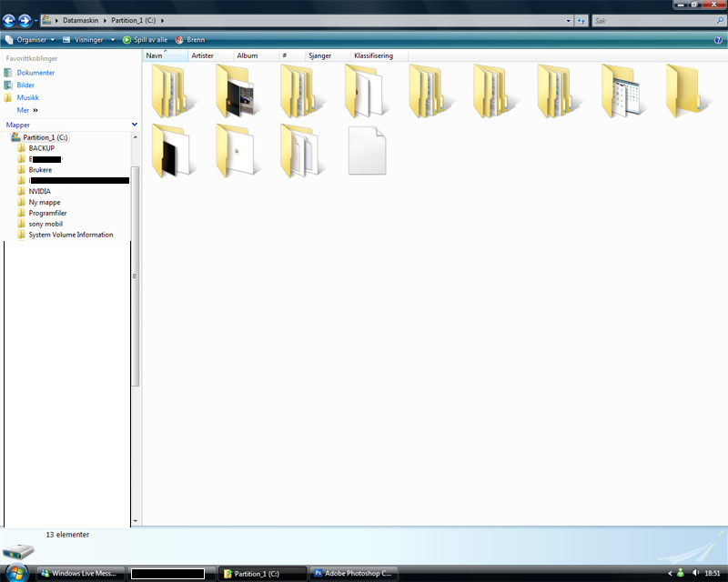Open the blank file icon
This screenshot has width=728, height=582.
point(367,150)
